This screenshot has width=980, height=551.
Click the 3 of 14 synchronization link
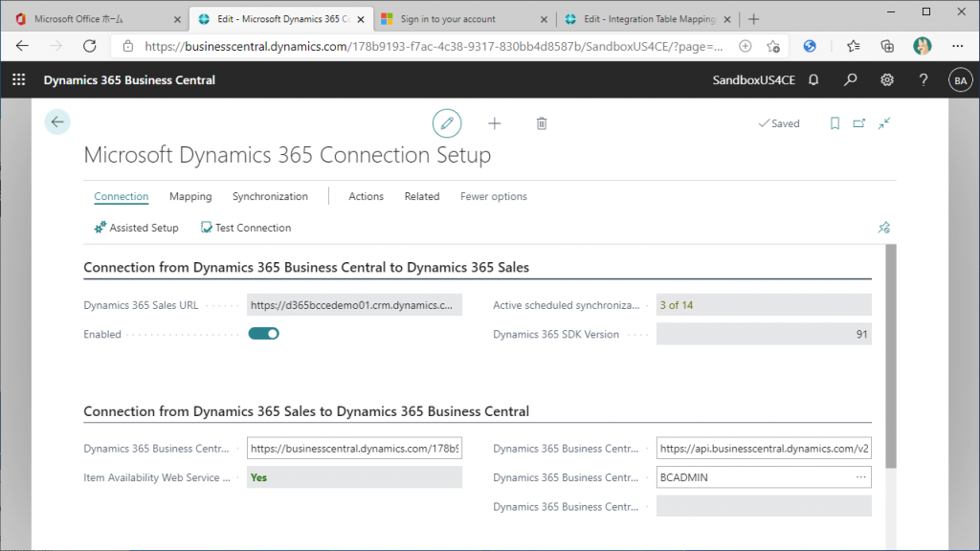[677, 305]
